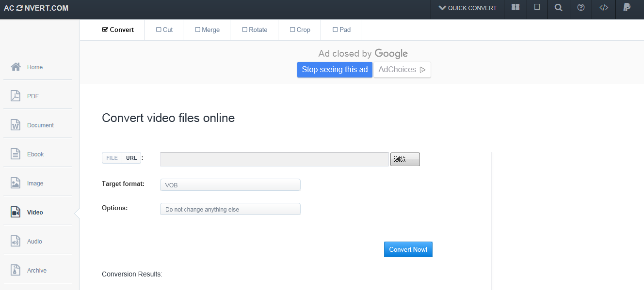
Task: Click the PDF file icon in sidebar
Action: tap(16, 96)
